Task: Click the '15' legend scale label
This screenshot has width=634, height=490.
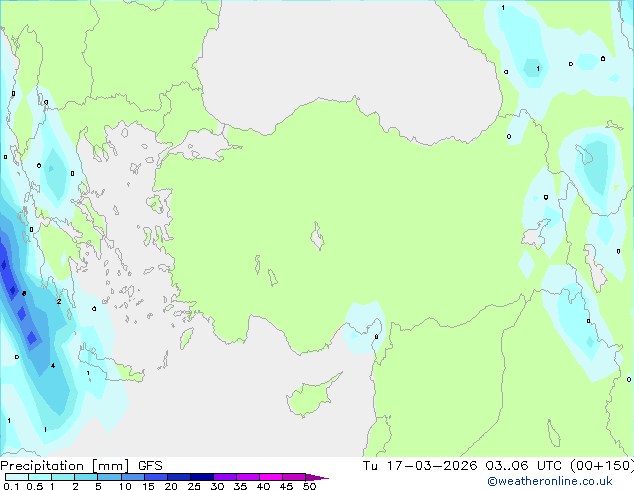Action: [x=148, y=486]
